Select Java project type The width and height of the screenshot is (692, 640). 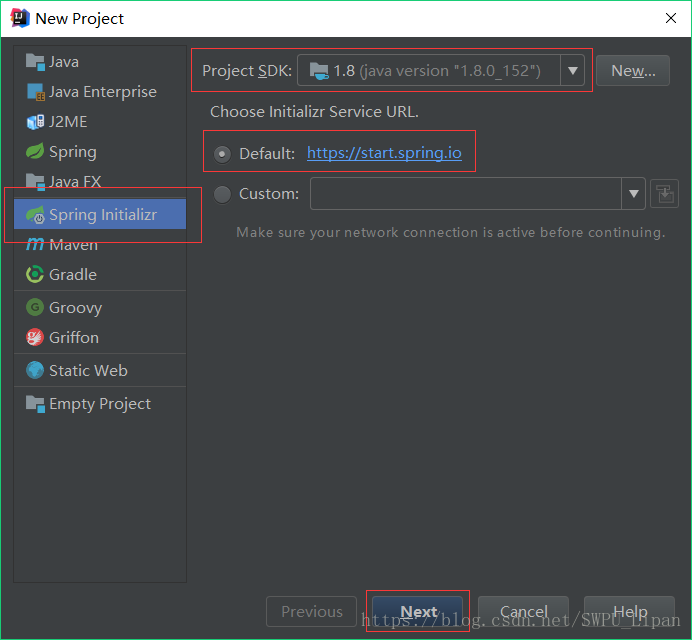tap(100, 62)
